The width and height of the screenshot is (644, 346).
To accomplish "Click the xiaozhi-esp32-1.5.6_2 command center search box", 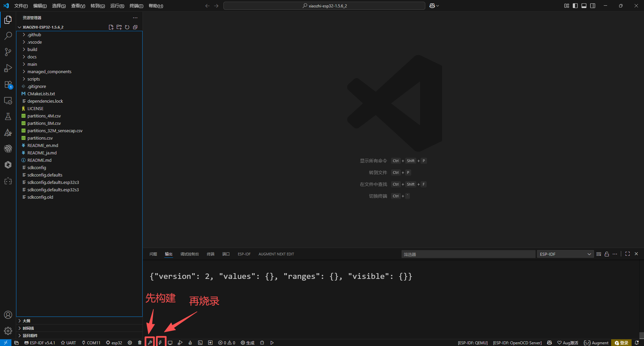I will click(324, 6).
